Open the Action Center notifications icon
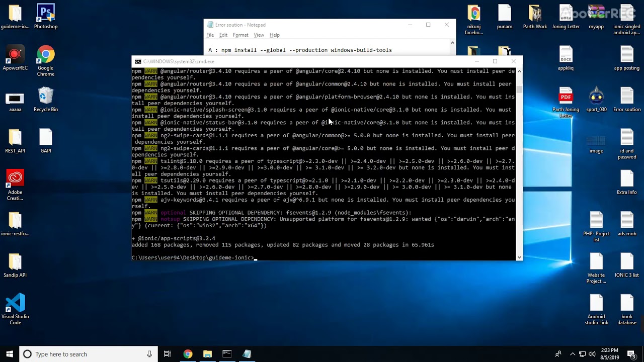Viewport: 644px width, 362px height. (x=631, y=354)
